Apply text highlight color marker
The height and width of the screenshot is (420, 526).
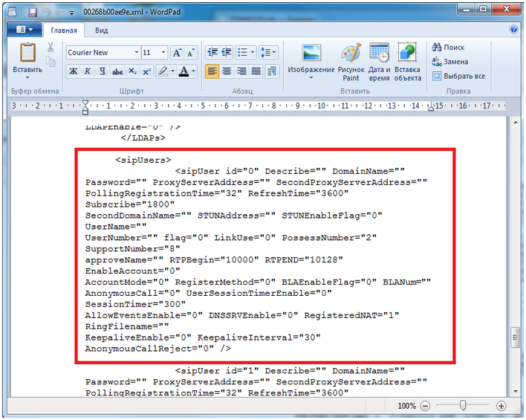[163, 71]
